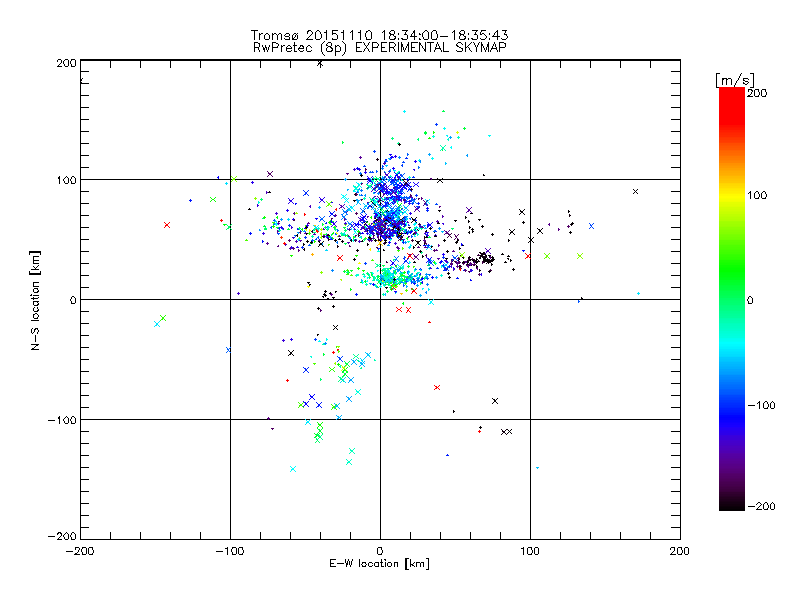Click the "-200" tick label on E-W axis

(80, 551)
